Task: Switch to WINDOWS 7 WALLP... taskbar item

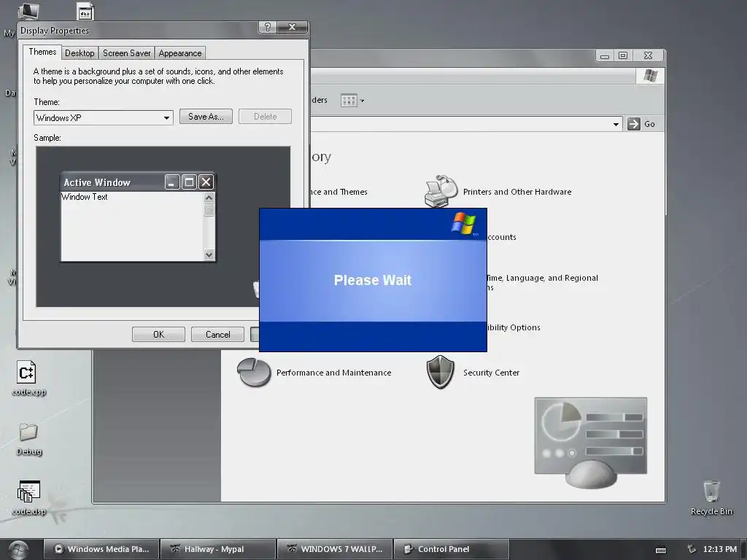Action: (335, 549)
